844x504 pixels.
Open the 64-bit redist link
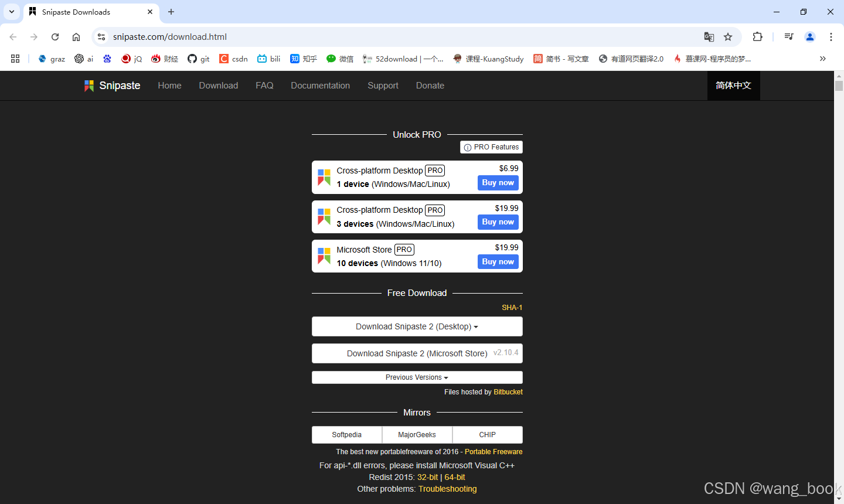pos(455,477)
